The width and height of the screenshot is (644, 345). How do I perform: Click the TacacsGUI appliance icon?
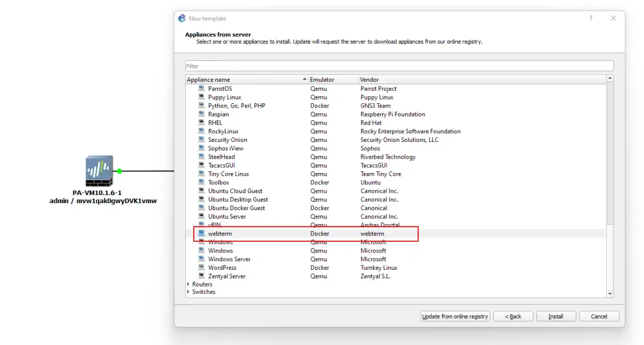[201, 166]
